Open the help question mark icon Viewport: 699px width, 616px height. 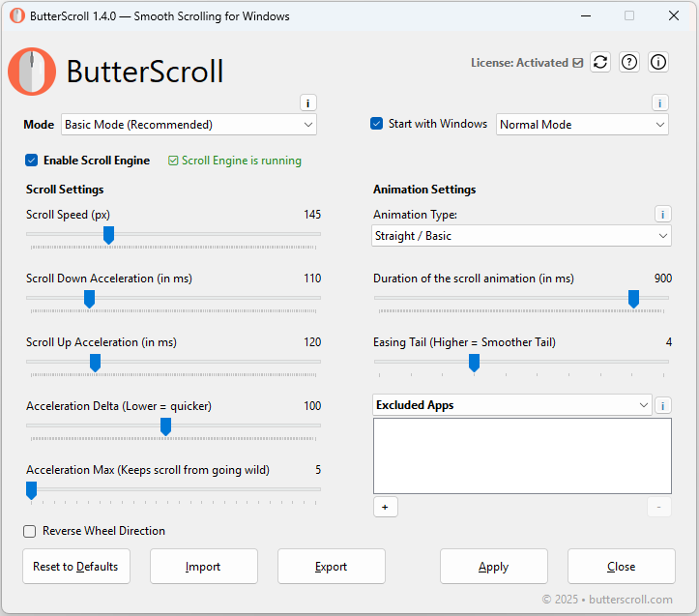click(629, 62)
